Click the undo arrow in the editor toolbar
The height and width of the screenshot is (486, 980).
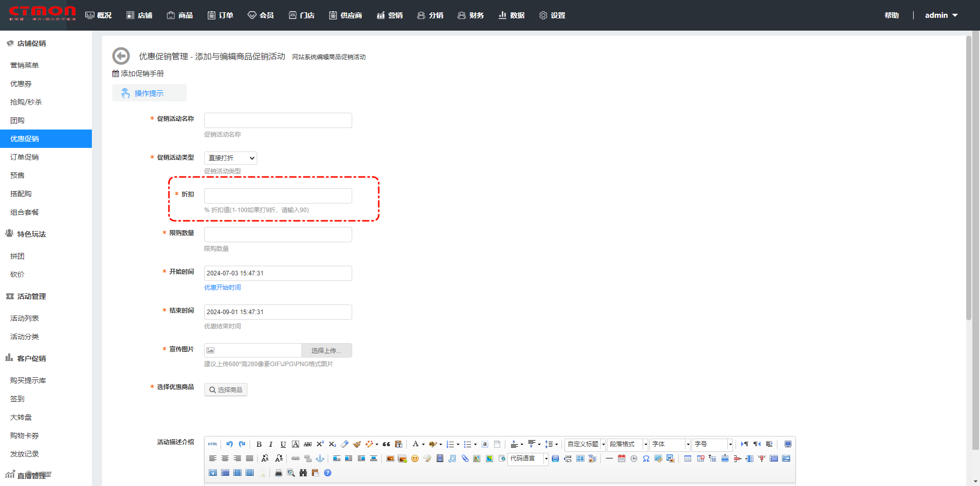230,444
